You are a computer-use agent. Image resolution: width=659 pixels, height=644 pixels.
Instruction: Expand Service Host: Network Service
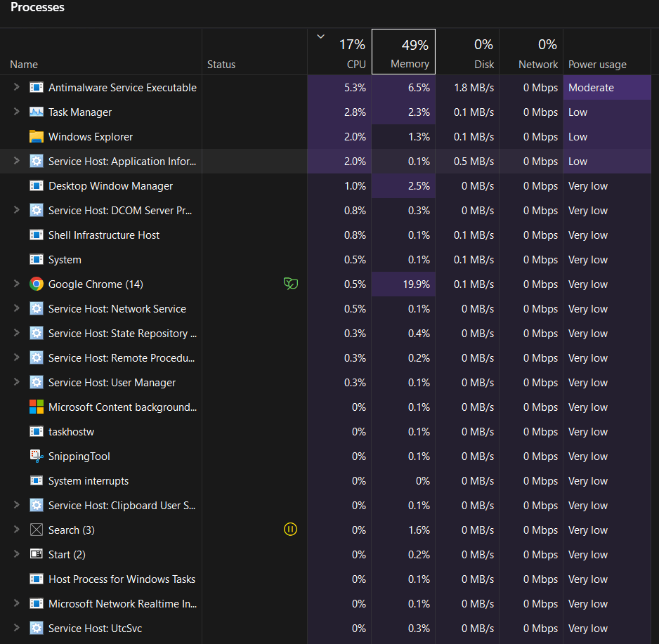(x=16, y=309)
